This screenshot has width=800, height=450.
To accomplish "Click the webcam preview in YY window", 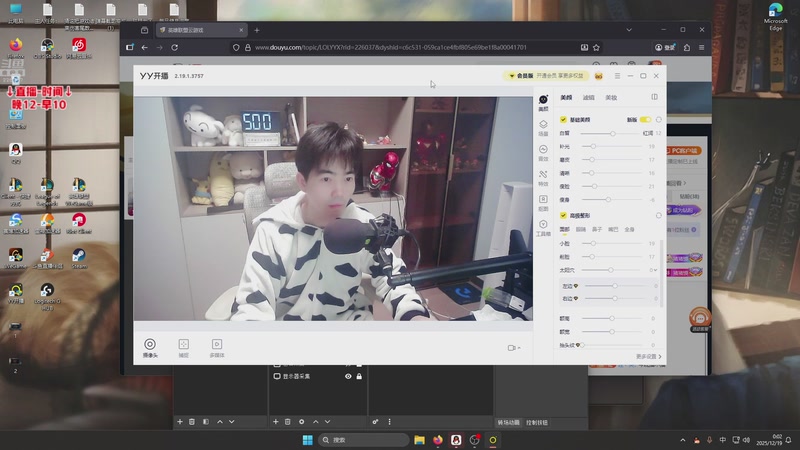I will click(333, 209).
